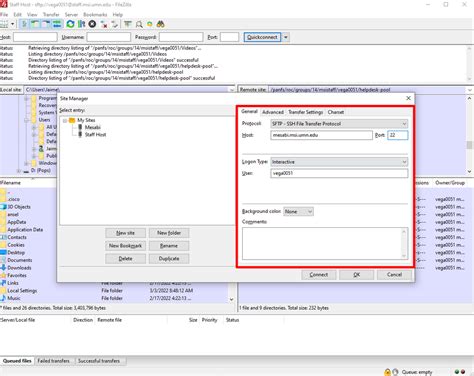Click the Rename button

[x=169, y=246]
